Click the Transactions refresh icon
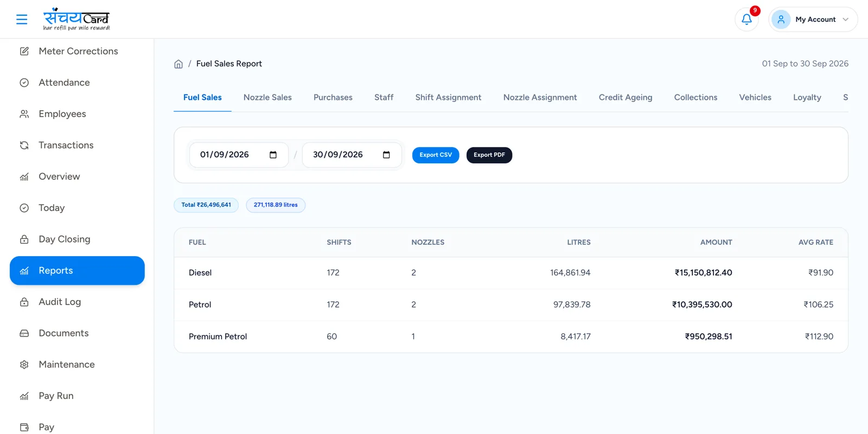Image resolution: width=868 pixels, height=434 pixels. point(24,145)
